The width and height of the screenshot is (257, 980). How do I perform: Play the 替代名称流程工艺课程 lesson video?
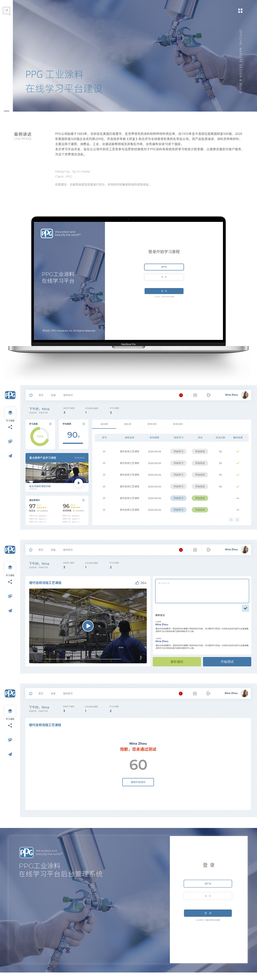[x=88, y=625]
